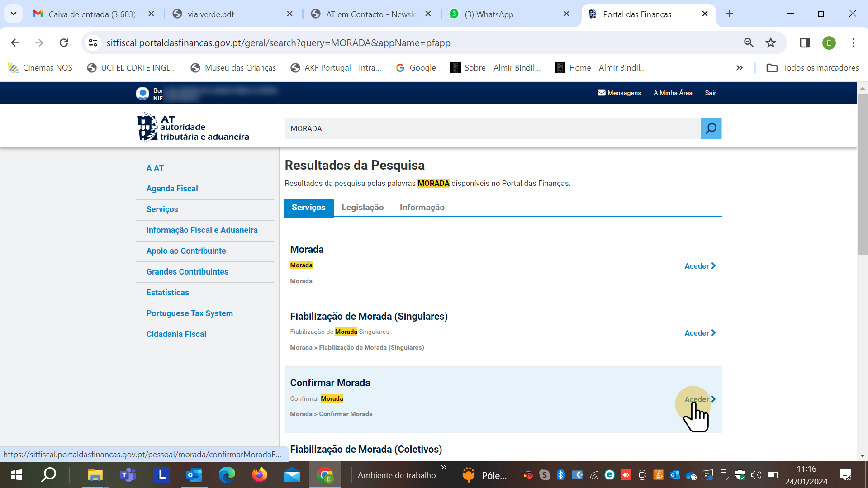This screenshot has width=868, height=488.
Task: Open Windows Start menu
Action: point(16,475)
